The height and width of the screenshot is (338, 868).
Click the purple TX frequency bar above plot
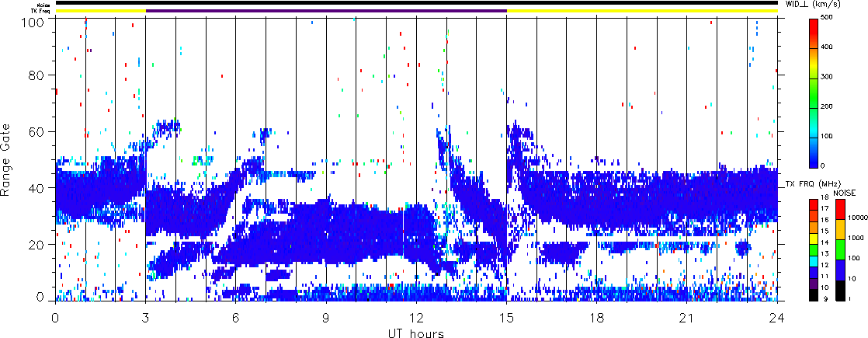pyautogui.click(x=326, y=11)
